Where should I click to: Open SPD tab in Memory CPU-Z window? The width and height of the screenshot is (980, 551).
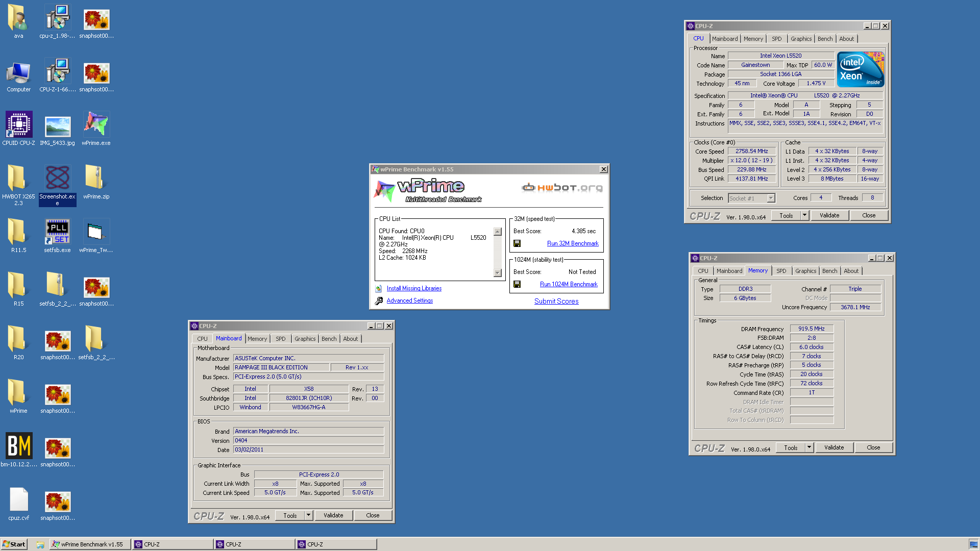pos(781,271)
